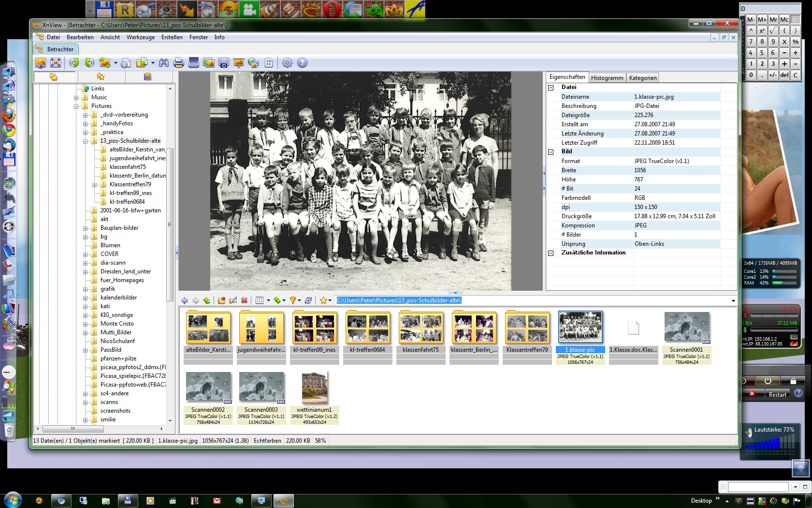Image resolution: width=812 pixels, height=508 pixels.
Task: Click the fullscreen view toolbar icon
Action: point(56,63)
